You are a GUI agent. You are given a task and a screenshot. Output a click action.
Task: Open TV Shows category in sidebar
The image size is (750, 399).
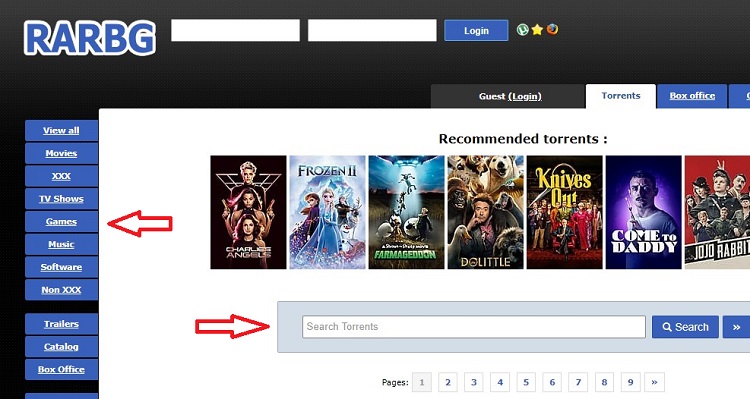click(x=61, y=199)
